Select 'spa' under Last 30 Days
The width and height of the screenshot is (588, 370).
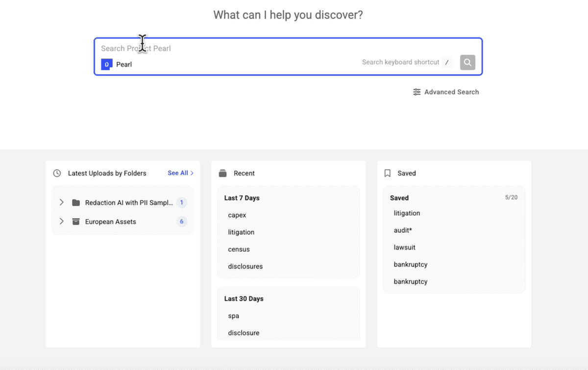(x=233, y=316)
